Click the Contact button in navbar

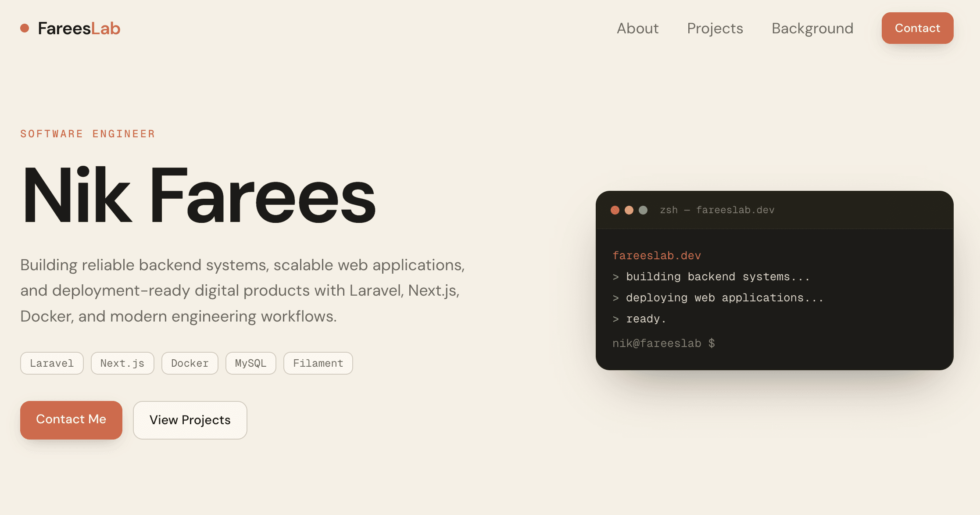[917, 28]
